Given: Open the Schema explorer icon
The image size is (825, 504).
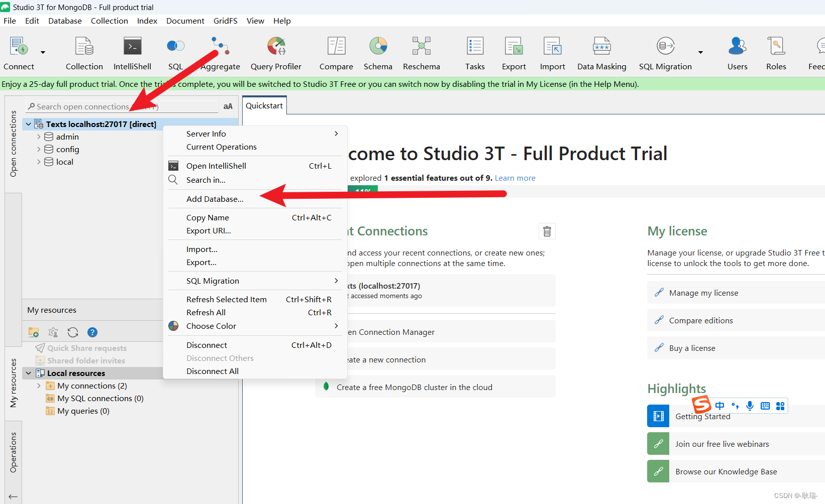Looking at the screenshot, I should pos(378,46).
